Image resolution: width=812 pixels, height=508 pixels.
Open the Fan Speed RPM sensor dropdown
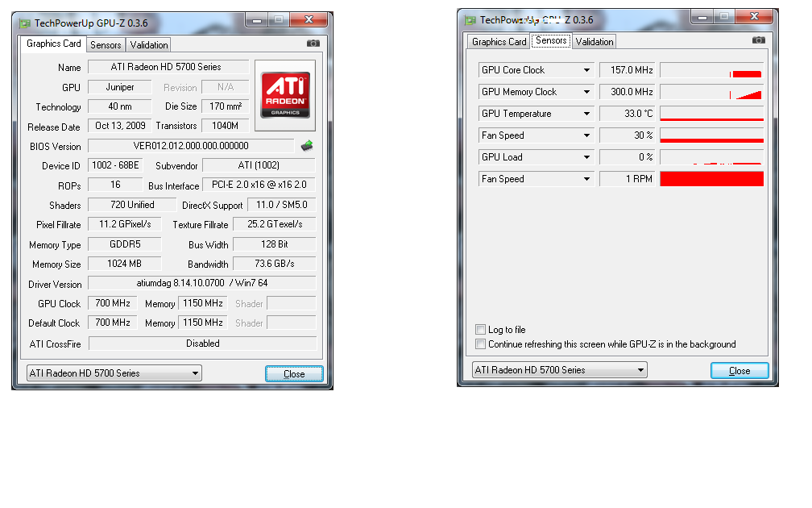tap(586, 179)
